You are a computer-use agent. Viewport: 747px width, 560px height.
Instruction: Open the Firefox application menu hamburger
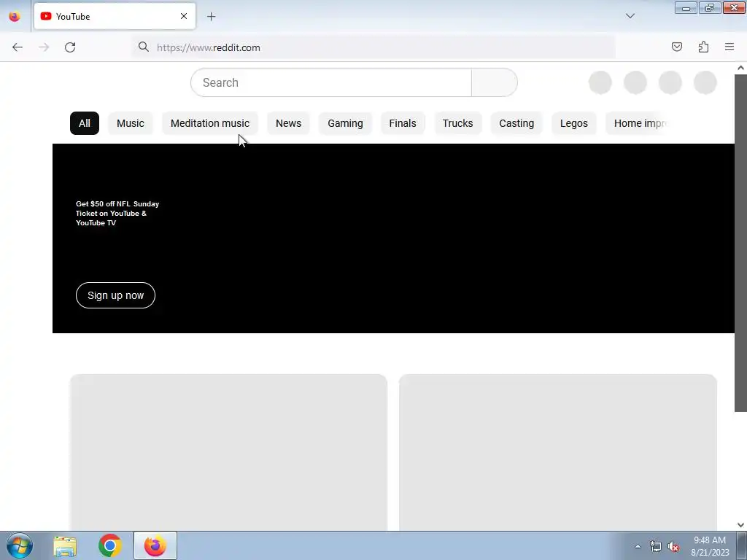(729, 47)
